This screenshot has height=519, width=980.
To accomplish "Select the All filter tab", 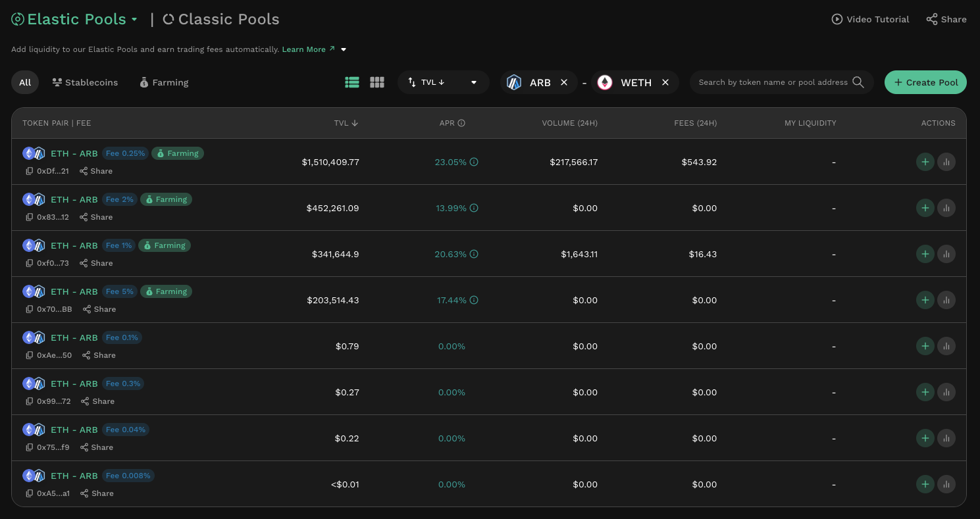I will (25, 82).
